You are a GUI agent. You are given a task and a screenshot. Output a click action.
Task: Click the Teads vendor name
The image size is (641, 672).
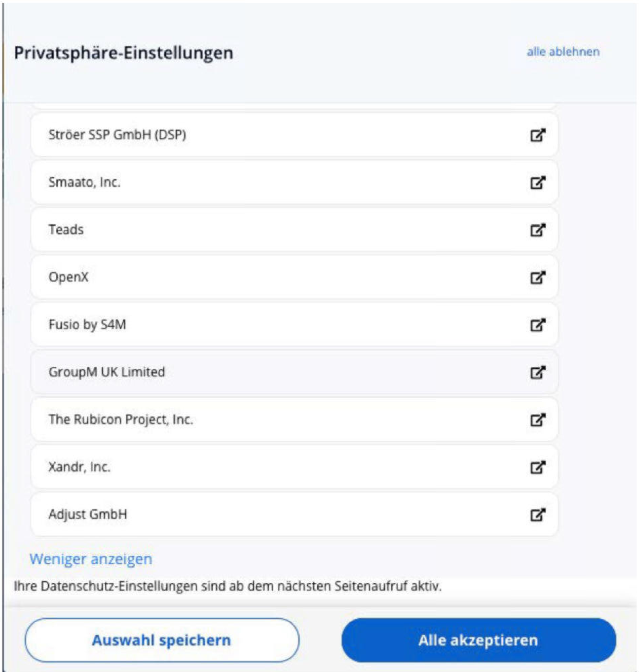[66, 230]
